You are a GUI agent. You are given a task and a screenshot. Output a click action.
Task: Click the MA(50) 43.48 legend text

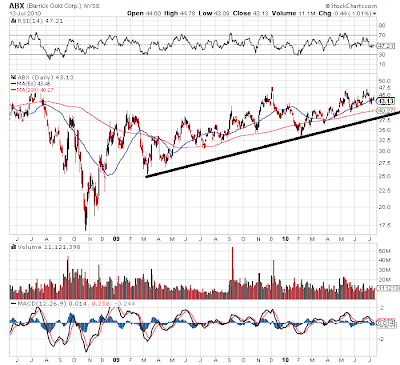tap(35, 84)
